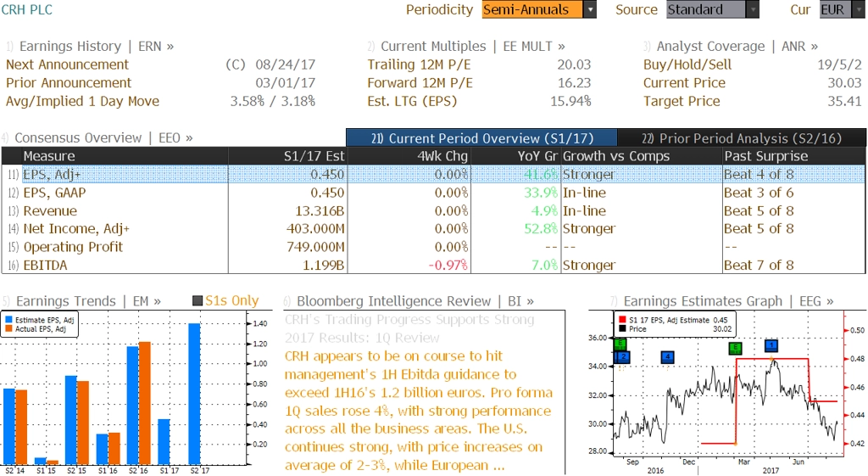Viewport: 868px width, 476px height.
Task: Click the arrow beside Standard source field
Action: click(x=753, y=9)
